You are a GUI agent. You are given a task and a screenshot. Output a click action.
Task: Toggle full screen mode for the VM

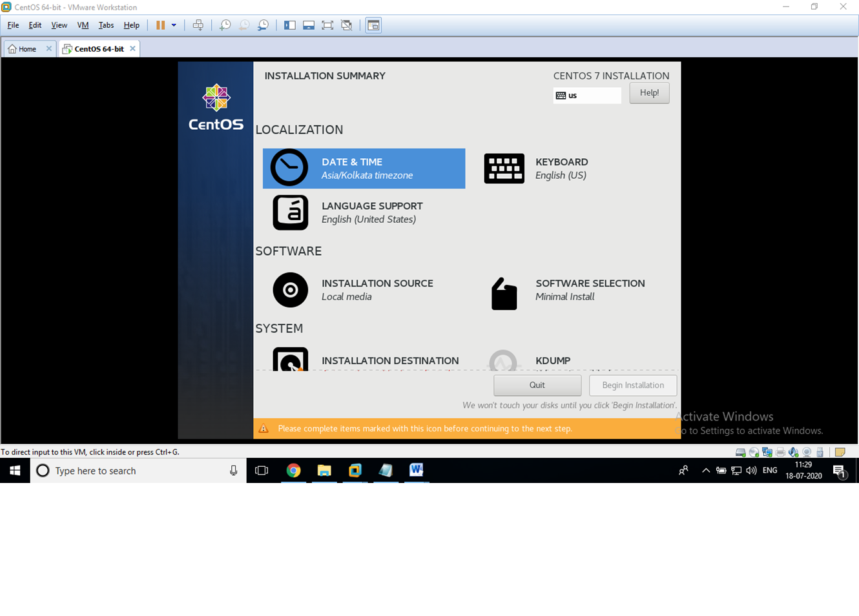[327, 25]
